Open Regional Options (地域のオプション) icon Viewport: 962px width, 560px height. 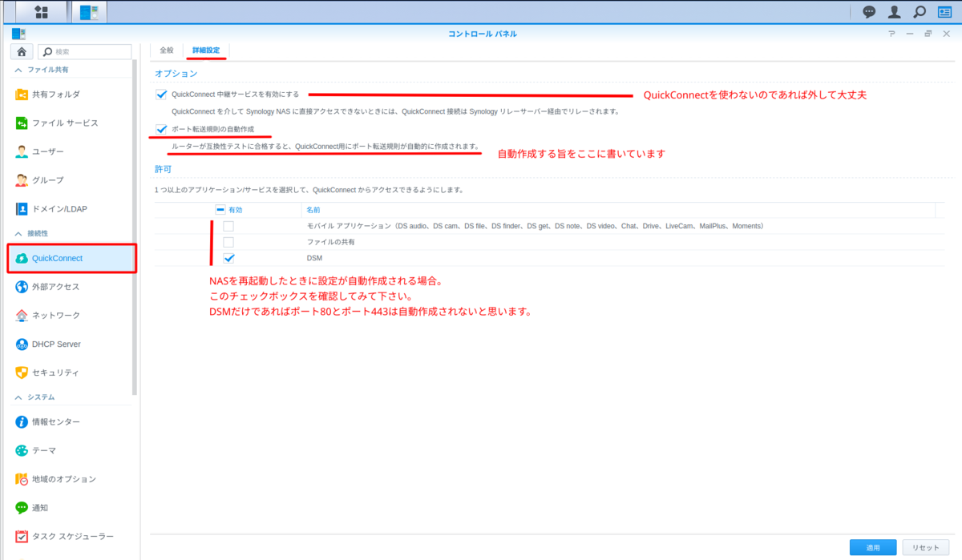point(22,479)
